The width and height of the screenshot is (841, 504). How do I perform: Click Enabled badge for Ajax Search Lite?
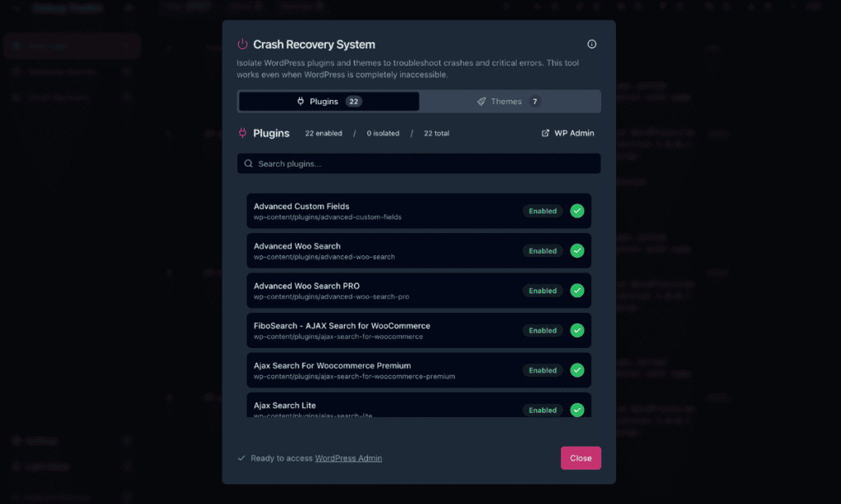pyautogui.click(x=543, y=410)
